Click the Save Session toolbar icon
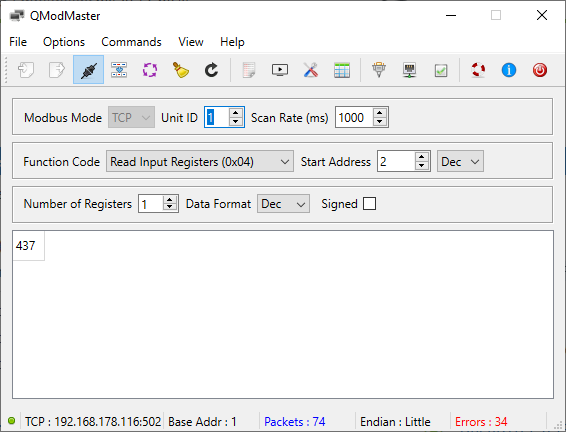This screenshot has width=566, height=432. (x=57, y=70)
